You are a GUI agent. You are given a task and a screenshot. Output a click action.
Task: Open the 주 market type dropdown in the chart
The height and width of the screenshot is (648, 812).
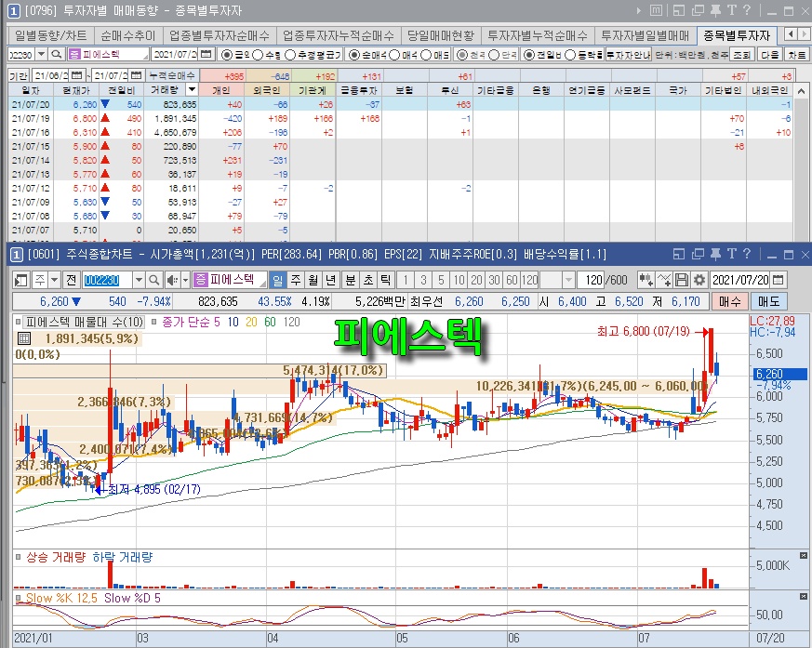coord(54,280)
